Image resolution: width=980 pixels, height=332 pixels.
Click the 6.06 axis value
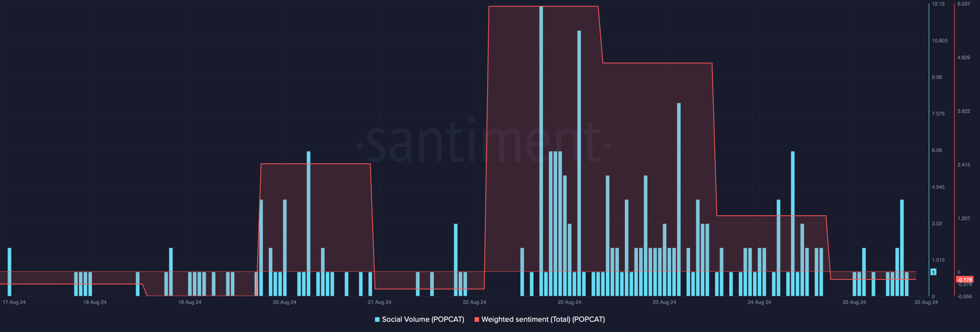[937, 150]
